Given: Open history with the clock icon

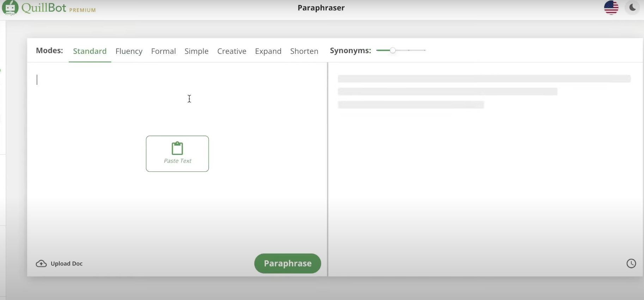Looking at the screenshot, I should tap(631, 263).
